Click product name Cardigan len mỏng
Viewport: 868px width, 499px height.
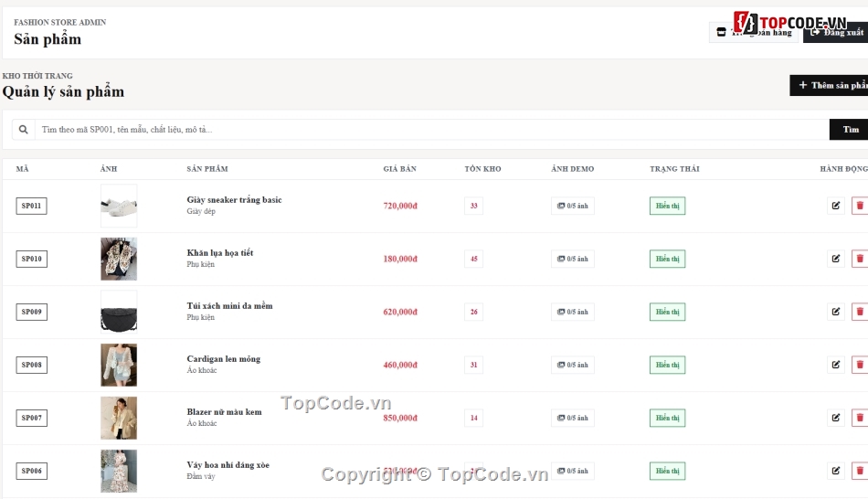(x=224, y=359)
